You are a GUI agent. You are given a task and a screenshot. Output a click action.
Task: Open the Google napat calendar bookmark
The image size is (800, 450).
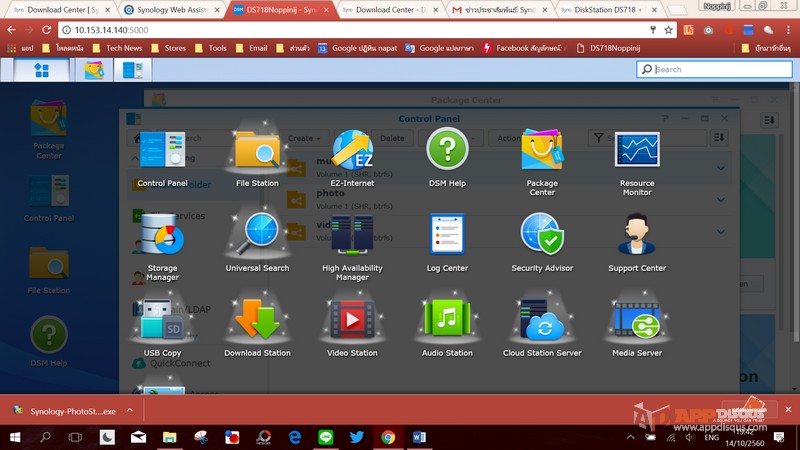[358, 48]
